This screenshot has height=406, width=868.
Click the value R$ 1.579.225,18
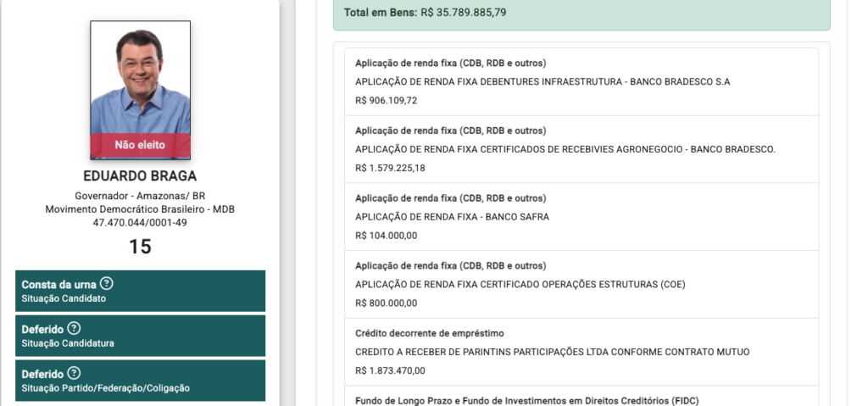click(390, 169)
